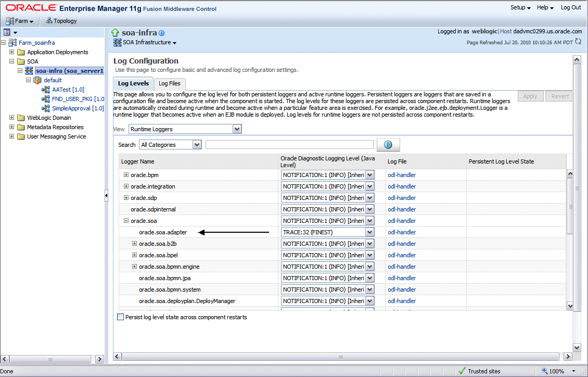The height and width of the screenshot is (377, 588).
Task: Expand the oracle.integration logger
Action: pyautogui.click(x=126, y=186)
